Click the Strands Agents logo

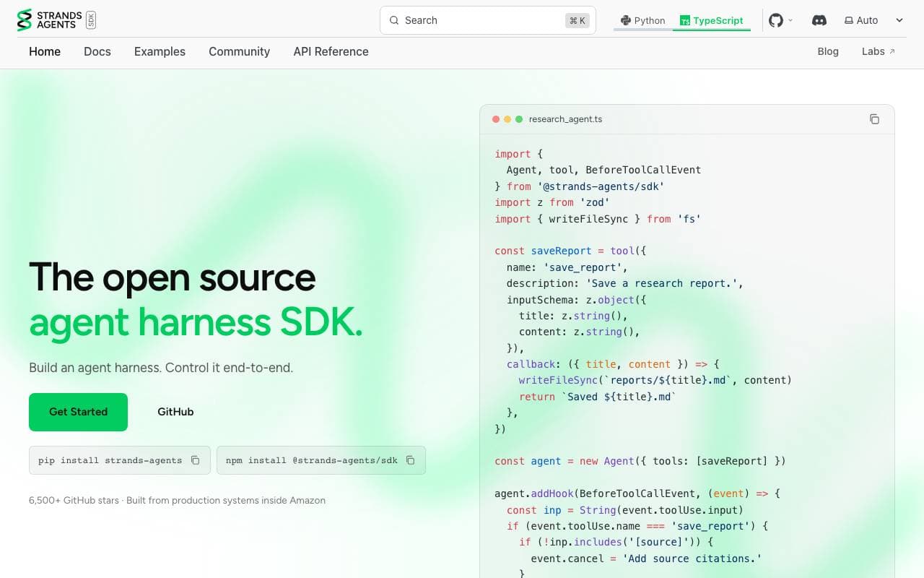point(56,20)
